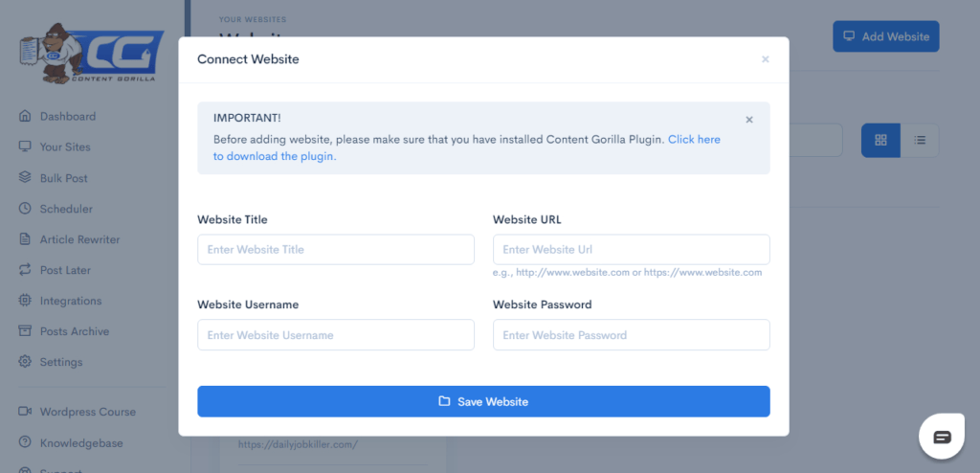Viewport: 980px width, 473px height.
Task: Focus the Website Title field
Action: [336, 250]
